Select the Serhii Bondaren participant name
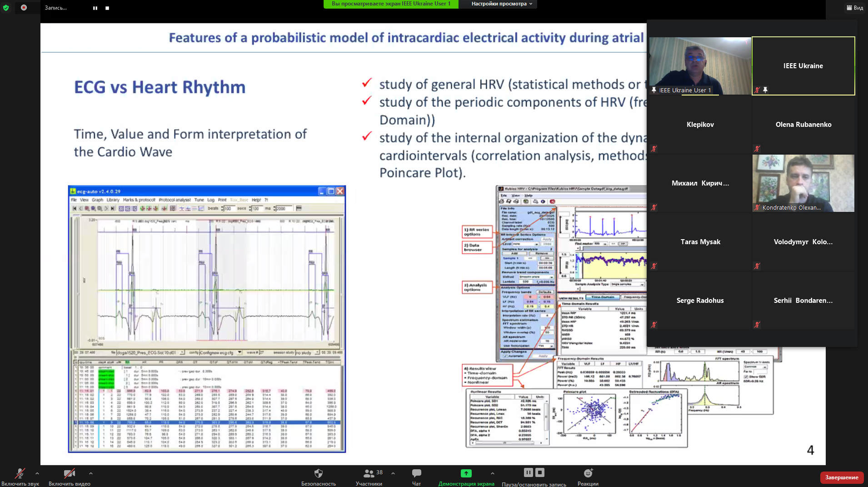Image resolution: width=868 pixels, height=487 pixels. [803, 301]
